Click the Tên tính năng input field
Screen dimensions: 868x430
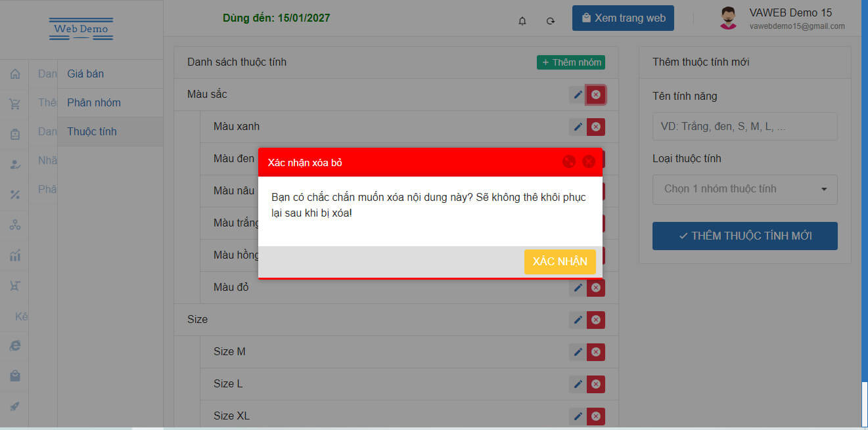click(x=744, y=127)
